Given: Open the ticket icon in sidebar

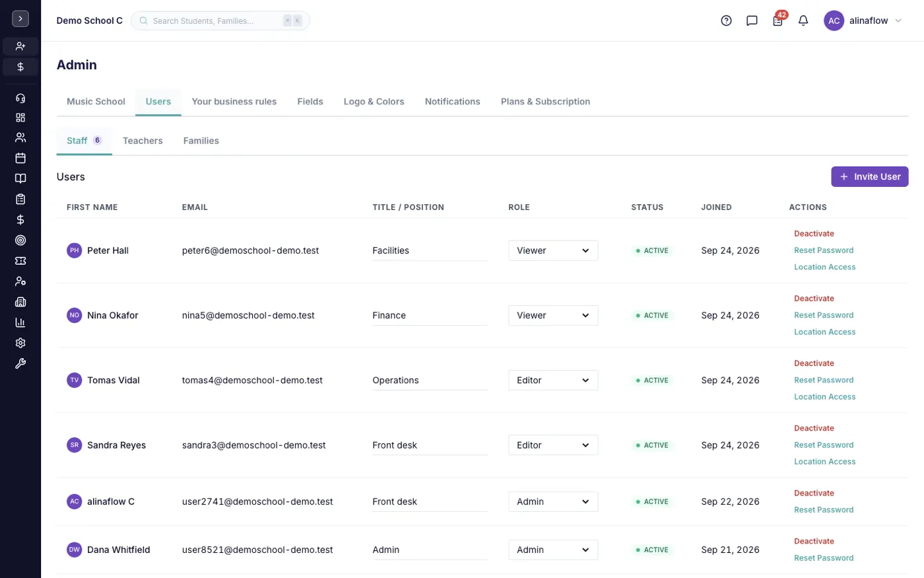Looking at the screenshot, I should [20, 261].
